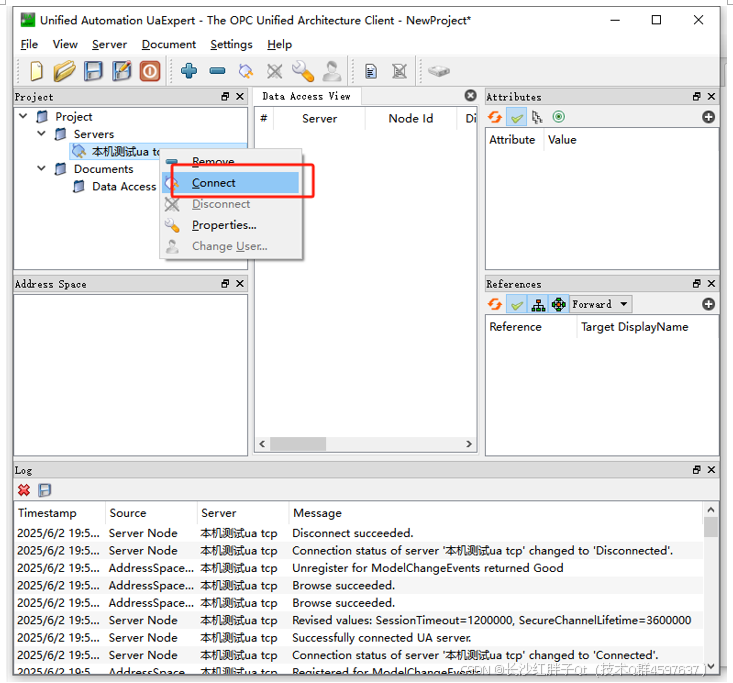Open the Forward direction dropdown

601,304
